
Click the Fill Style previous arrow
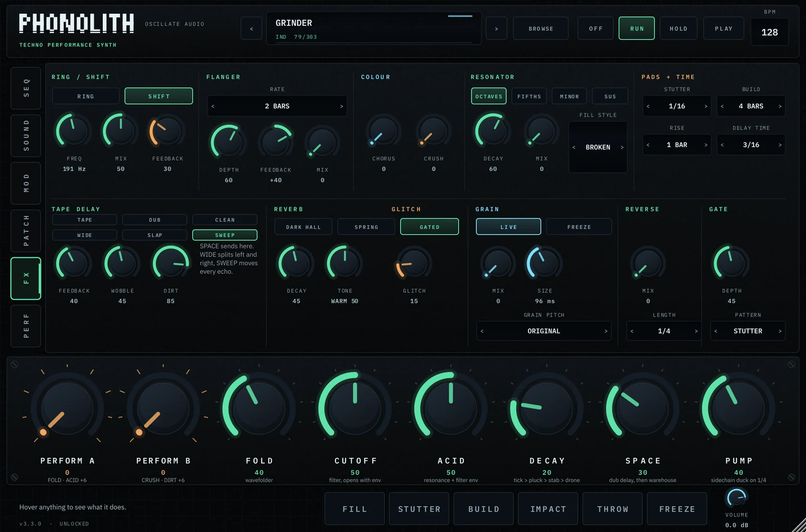574,147
